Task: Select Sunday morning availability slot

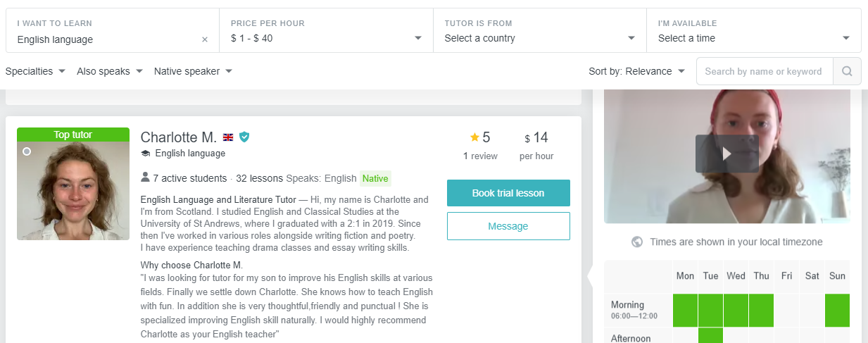Action: pyautogui.click(x=837, y=310)
